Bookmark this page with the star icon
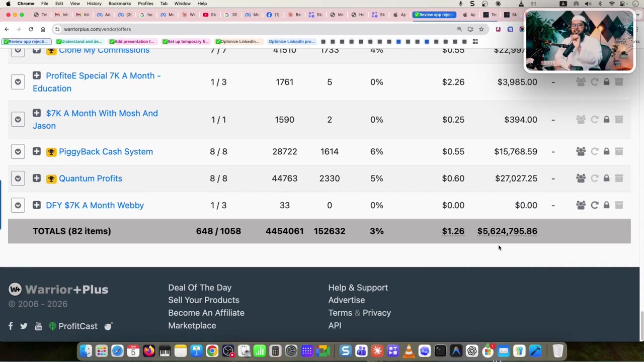Screen dimensions: 644x362 click(481, 29)
